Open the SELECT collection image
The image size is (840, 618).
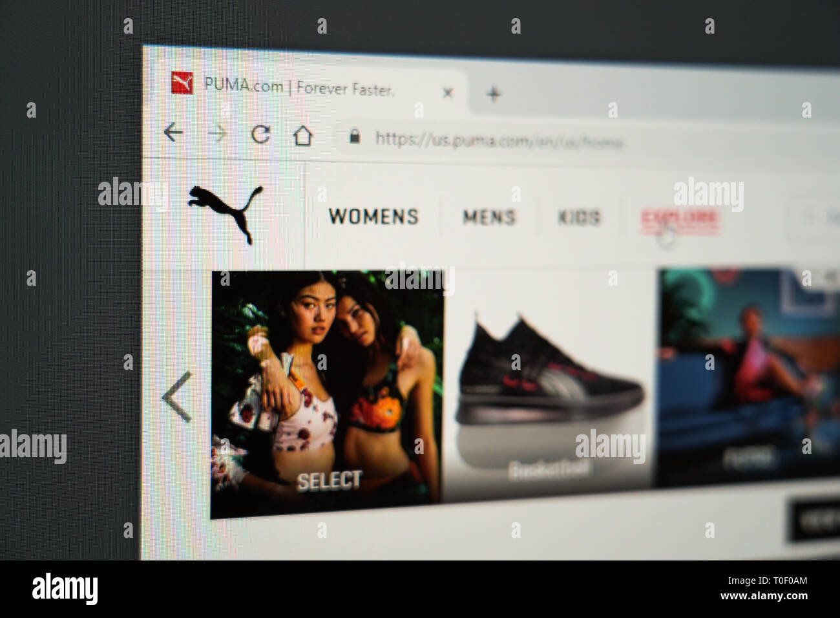tap(328, 394)
